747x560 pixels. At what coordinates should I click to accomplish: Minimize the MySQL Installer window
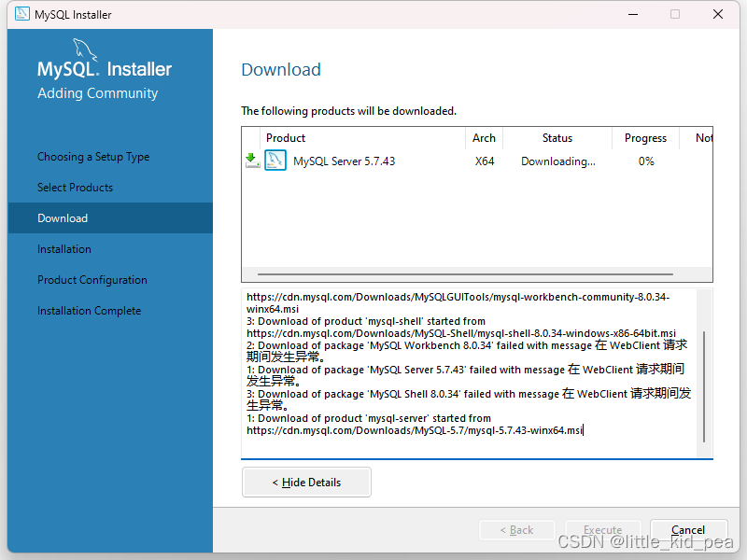633,14
